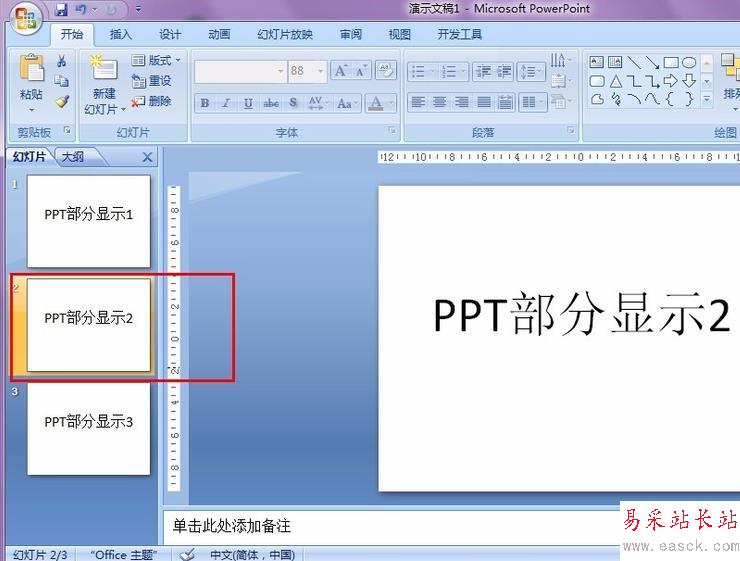The height and width of the screenshot is (561, 740).
Task: Justify the text
Action: tap(484, 102)
